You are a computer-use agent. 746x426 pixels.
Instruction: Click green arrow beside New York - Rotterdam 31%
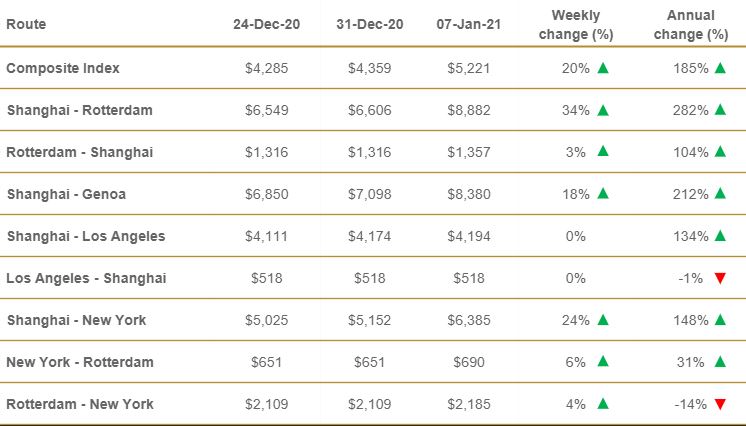tap(719, 363)
